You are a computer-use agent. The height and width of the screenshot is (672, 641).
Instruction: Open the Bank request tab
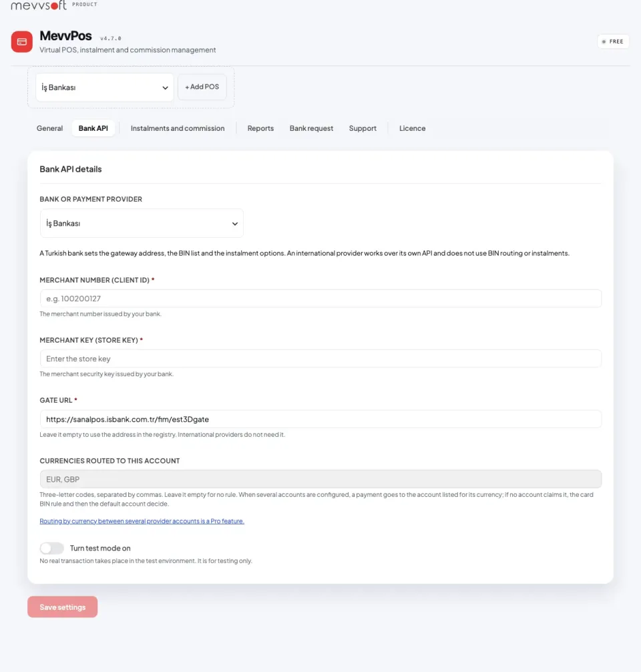coord(311,128)
